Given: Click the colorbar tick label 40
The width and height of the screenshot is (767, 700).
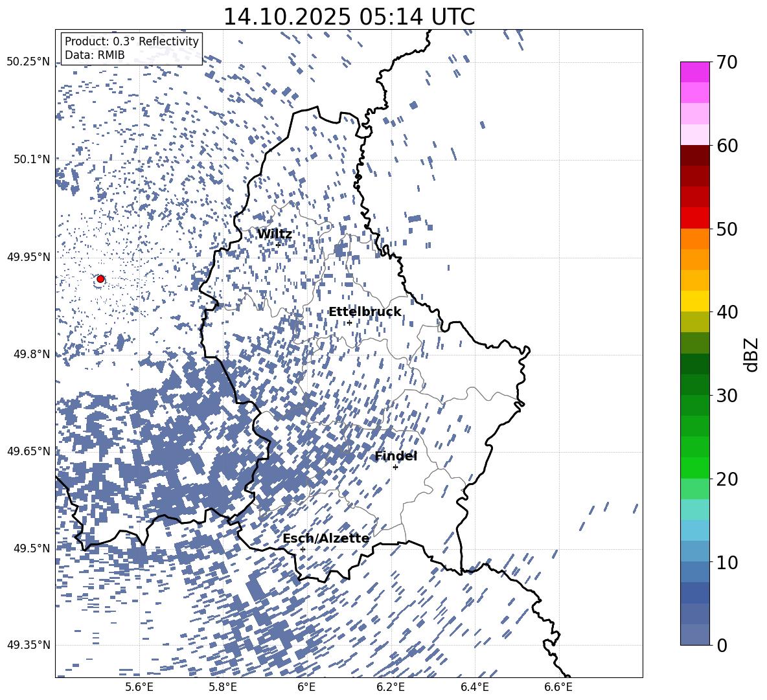Looking at the screenshot, I should click(x=726, y=312).
